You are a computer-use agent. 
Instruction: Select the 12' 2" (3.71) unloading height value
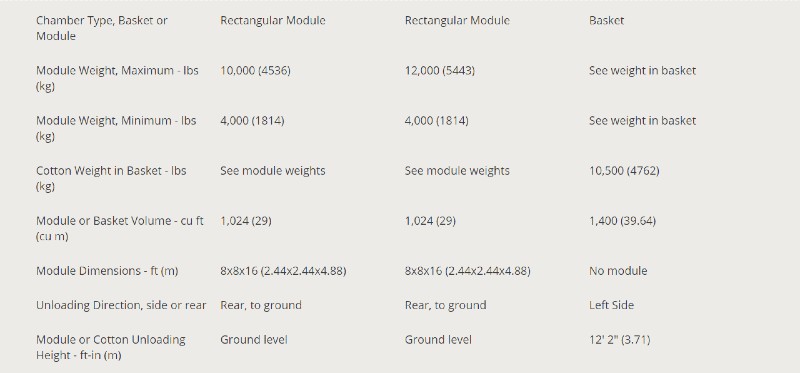[x=619, y=340]
